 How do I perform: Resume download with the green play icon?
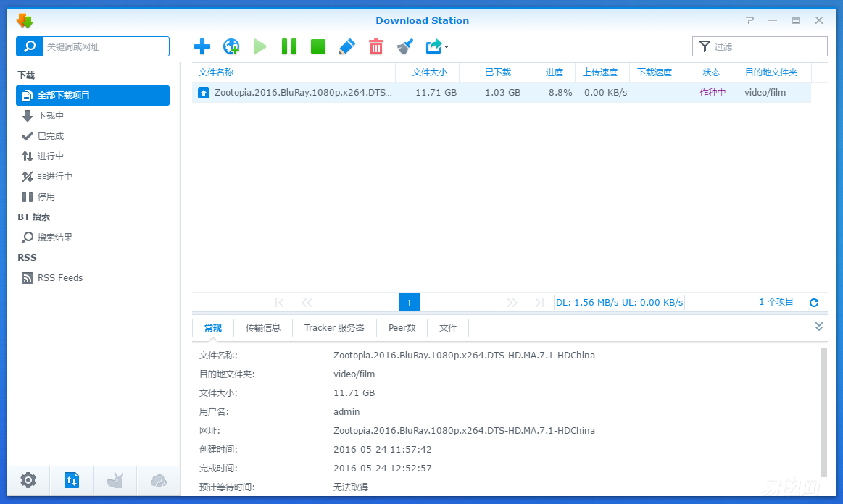pos(260,47)
